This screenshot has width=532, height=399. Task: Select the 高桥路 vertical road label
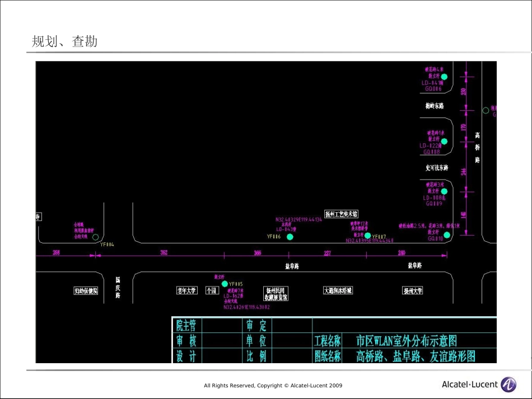click(x=478, y=148)
